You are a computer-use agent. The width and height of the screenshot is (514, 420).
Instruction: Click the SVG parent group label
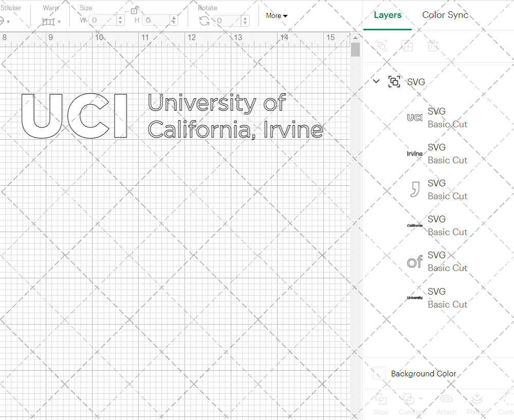click(416, 82)
